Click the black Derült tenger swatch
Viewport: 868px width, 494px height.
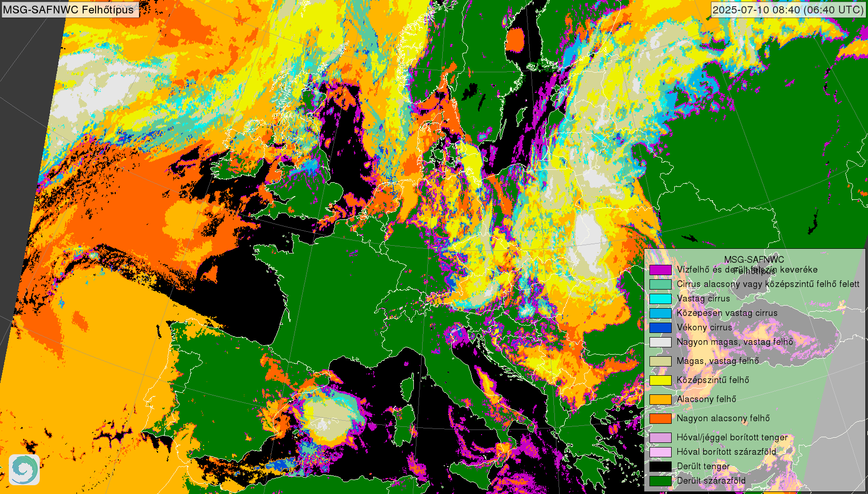660,467
